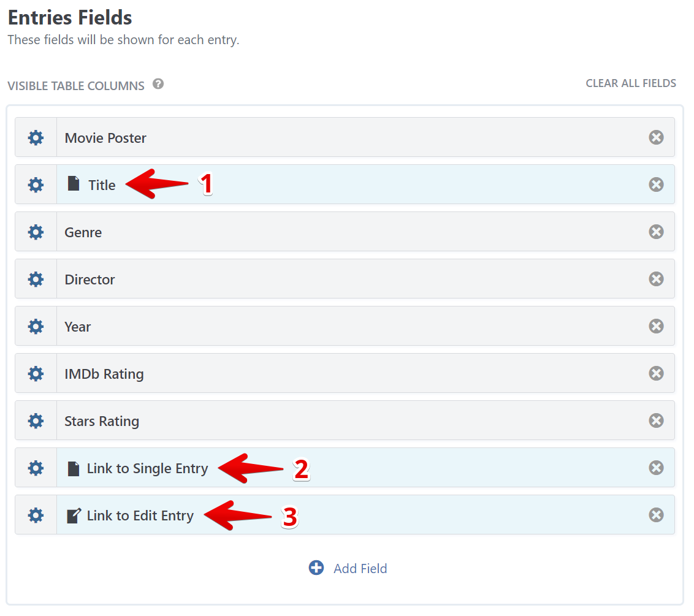Click the Add Field button
This screenshot has width=694, height=616.
coord(360,568)
